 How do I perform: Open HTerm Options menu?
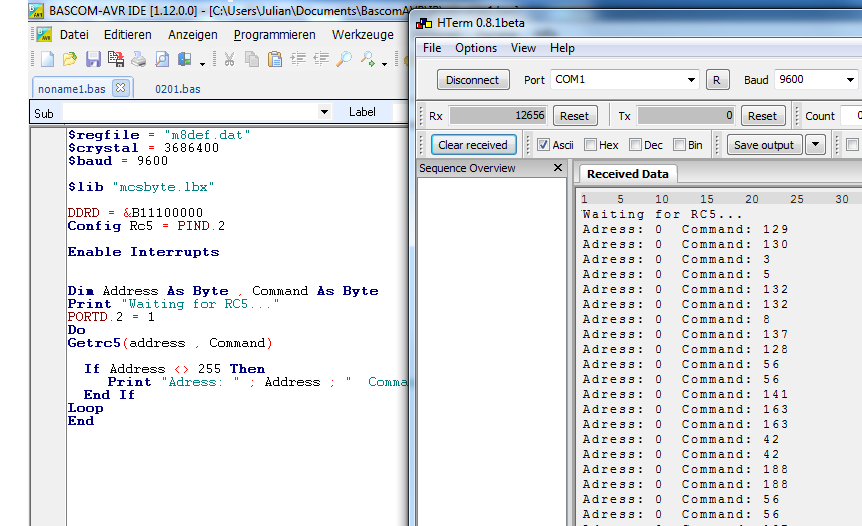pyautogui.click(x=476, y=48)
